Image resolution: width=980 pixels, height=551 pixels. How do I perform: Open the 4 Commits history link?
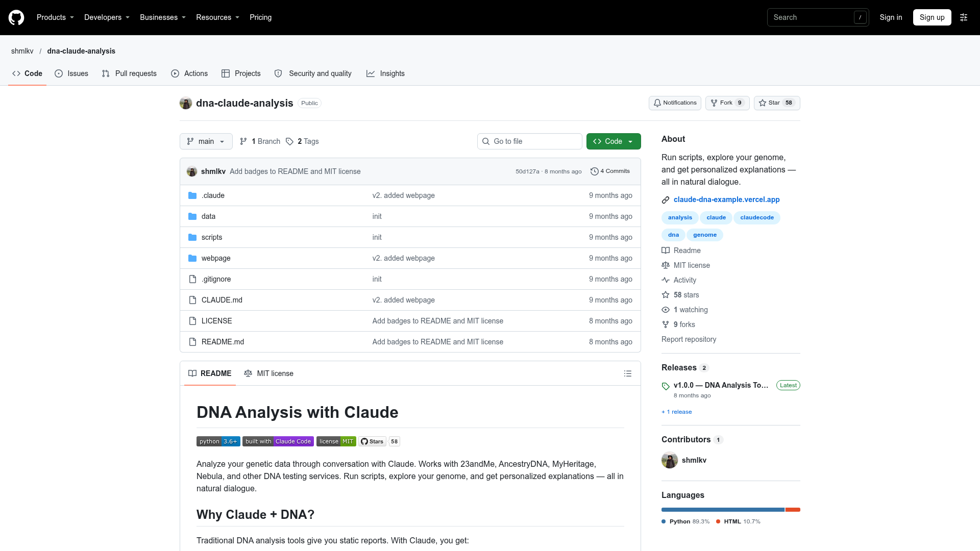tap(610, 171)
